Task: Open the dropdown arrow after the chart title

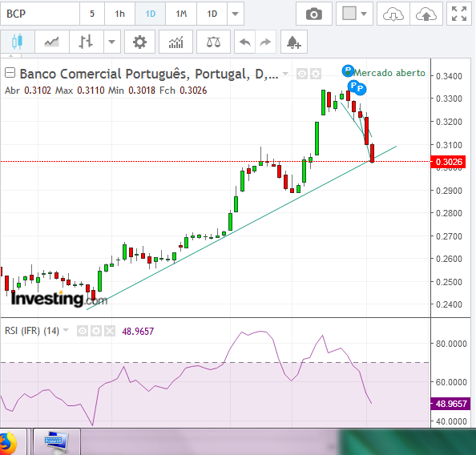Action: click(285, 74)
